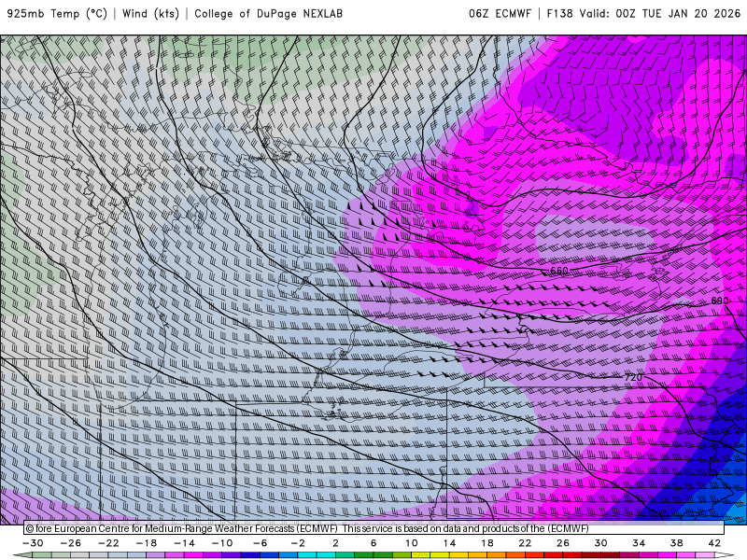Click the 10 color scale label
This screenshot has width=747, height=560.
click(x=411, y=543)
